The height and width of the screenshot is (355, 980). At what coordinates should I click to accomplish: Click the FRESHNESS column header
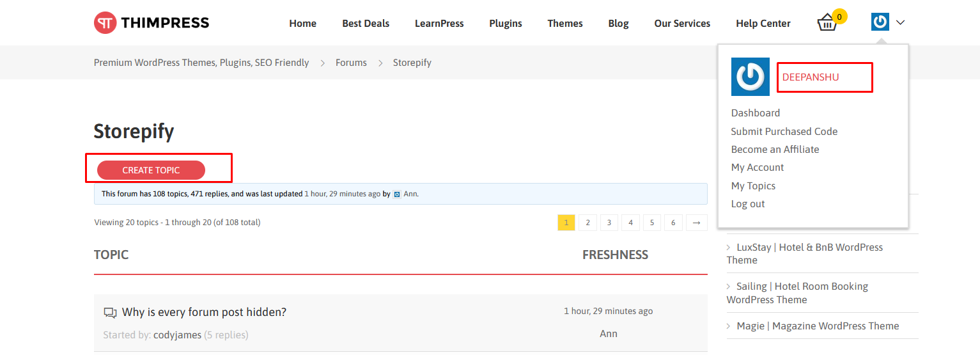pos(615,255)
